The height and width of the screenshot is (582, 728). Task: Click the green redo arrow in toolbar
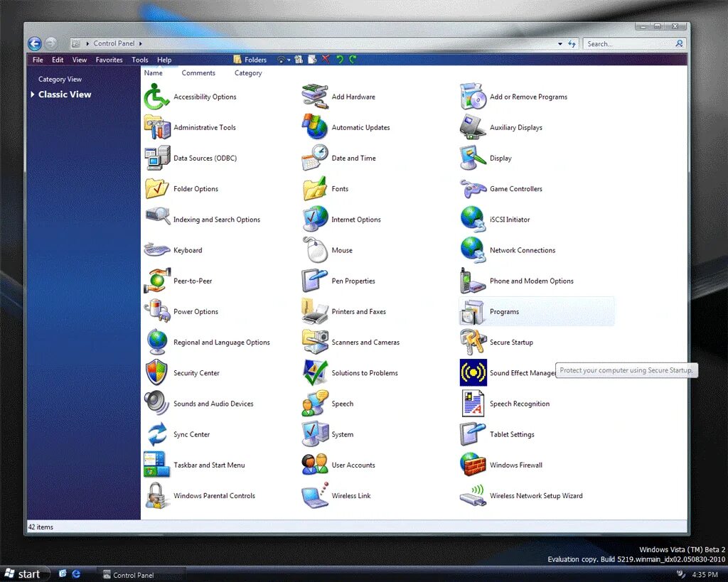point(353,59)
